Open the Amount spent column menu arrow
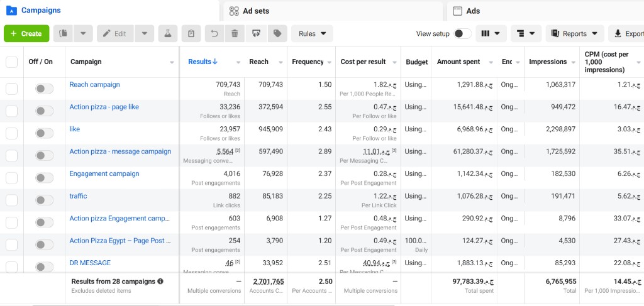 (491, 62)
